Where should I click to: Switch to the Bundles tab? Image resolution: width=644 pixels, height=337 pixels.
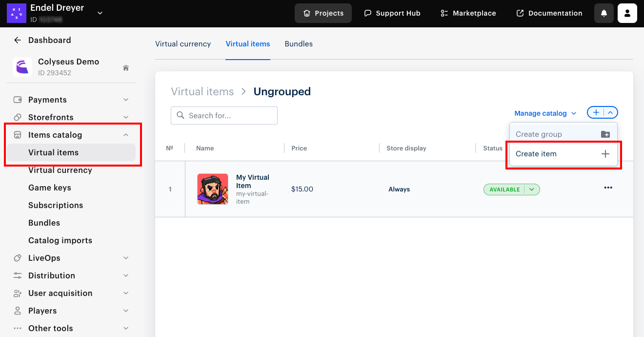298,43
